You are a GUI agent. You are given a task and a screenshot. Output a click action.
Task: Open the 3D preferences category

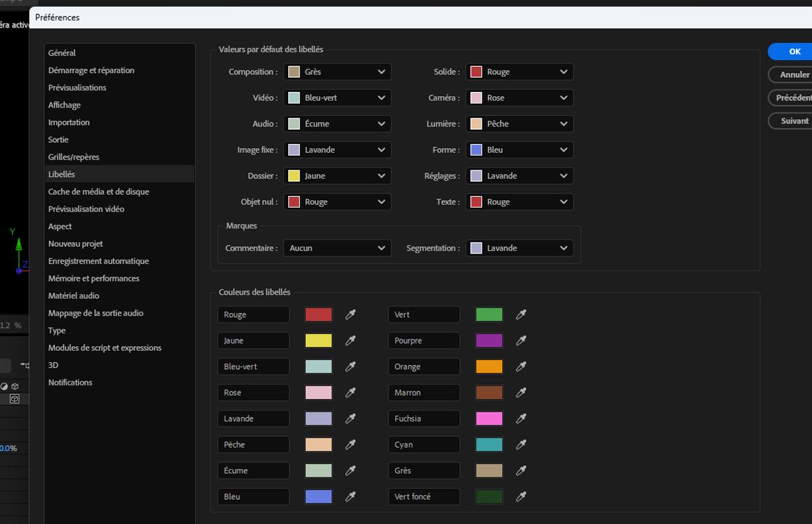(52, 364)
